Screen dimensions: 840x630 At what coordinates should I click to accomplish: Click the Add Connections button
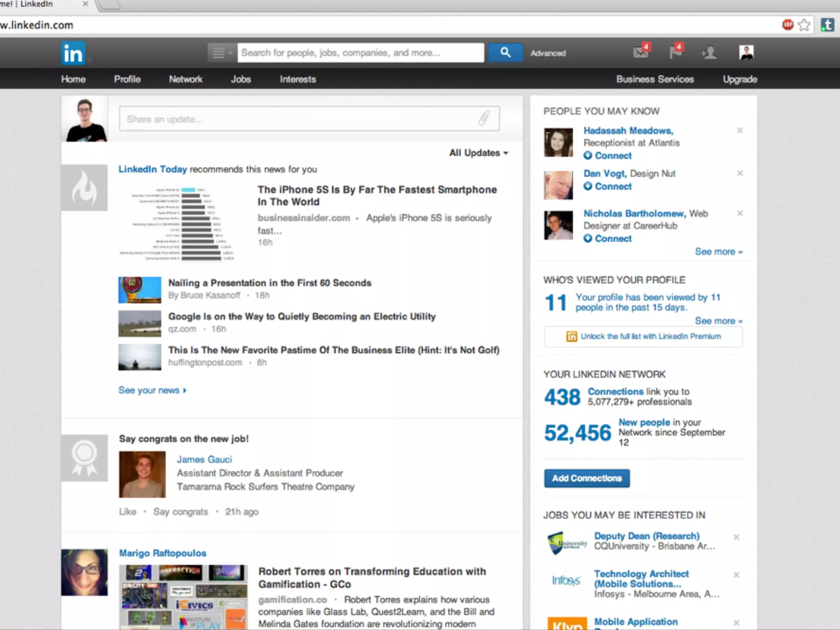pyautogui.click(x=587, y=478)
